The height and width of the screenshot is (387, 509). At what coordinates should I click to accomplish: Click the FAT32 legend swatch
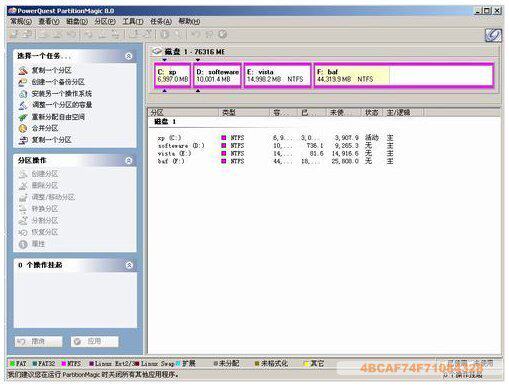coord(35,363)
